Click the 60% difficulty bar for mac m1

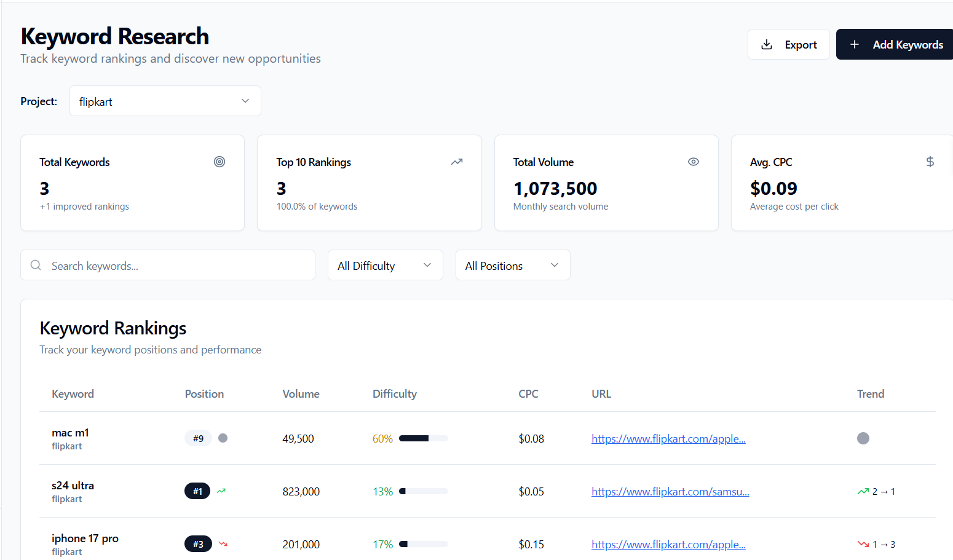(423, 438)
